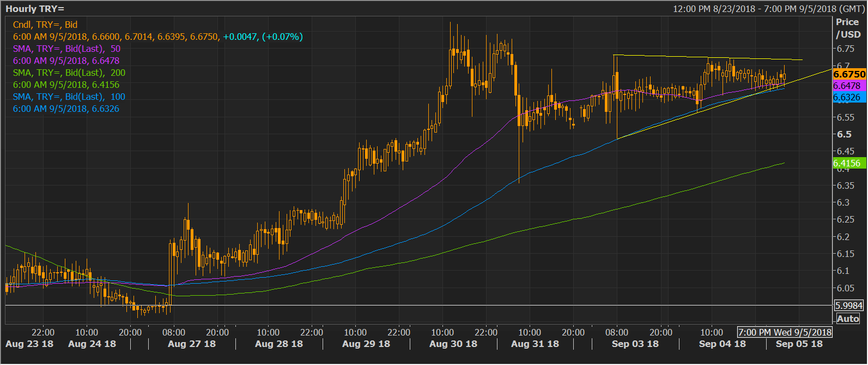Click the SMA 100 legend label
Viewport: 868px width, 365px height.
(x=69, y=97)
